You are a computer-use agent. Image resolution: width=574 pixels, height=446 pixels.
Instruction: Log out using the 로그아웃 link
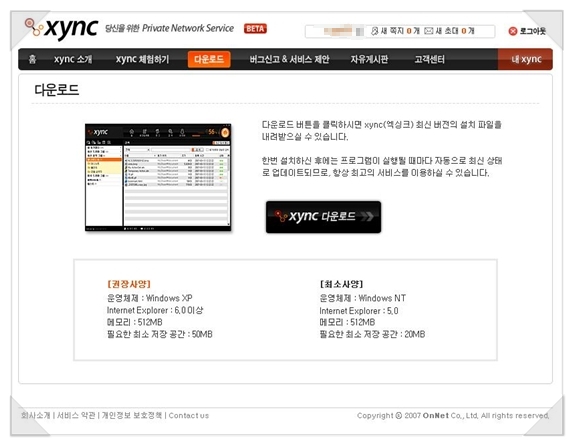tap(533, 31)
